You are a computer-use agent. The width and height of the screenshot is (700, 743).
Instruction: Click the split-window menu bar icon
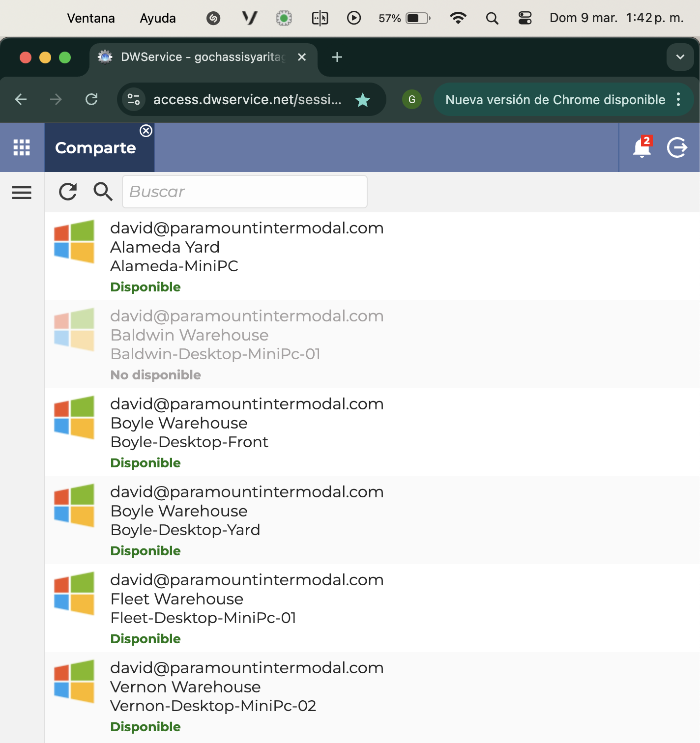(x=320, y=19)
